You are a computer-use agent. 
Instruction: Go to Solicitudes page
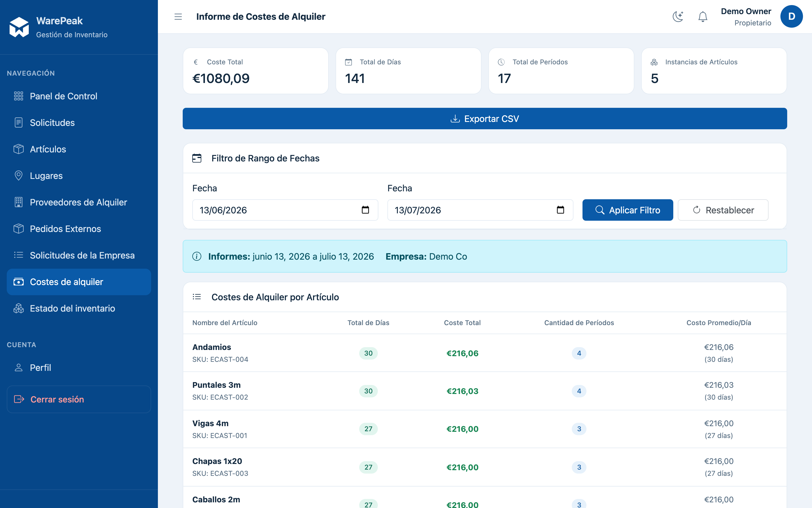point(79,123)
